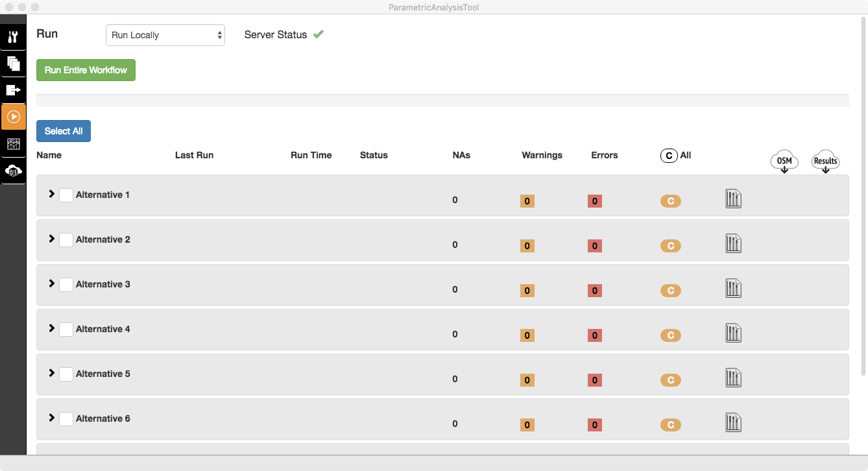Open the Measures wrench tab in sidebar
Viewport: 868px width, 471px height.
tap(13, 37)
